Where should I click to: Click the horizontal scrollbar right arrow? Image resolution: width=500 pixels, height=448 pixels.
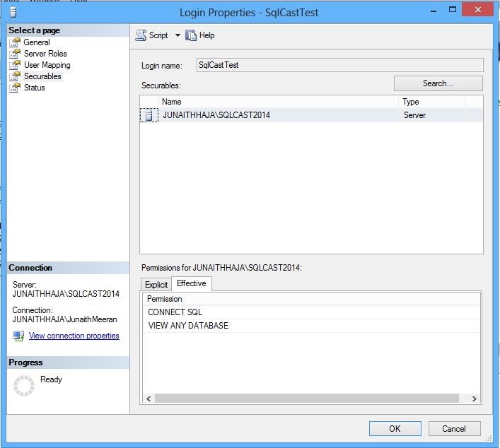474,399
